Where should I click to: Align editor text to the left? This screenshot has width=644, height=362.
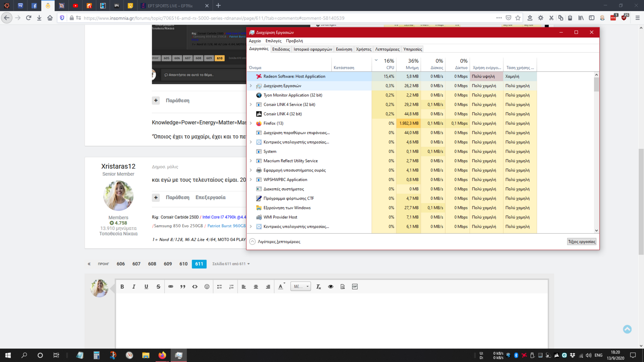coord(244,287)
